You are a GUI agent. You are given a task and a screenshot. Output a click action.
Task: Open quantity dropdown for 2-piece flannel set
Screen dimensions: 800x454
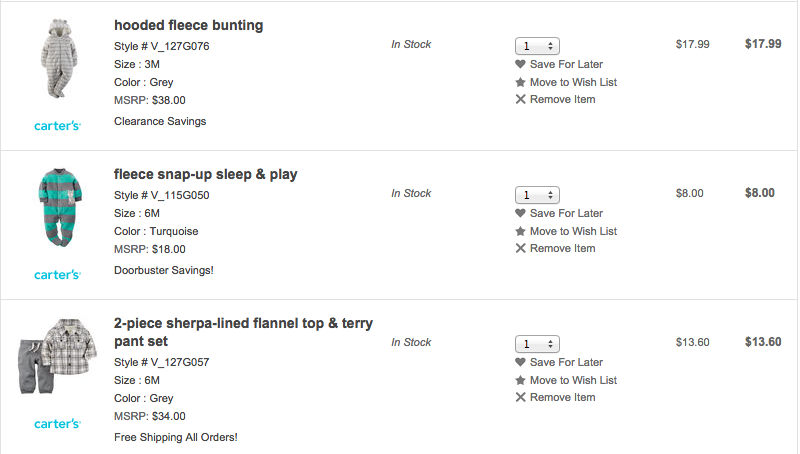coord(537,344)
